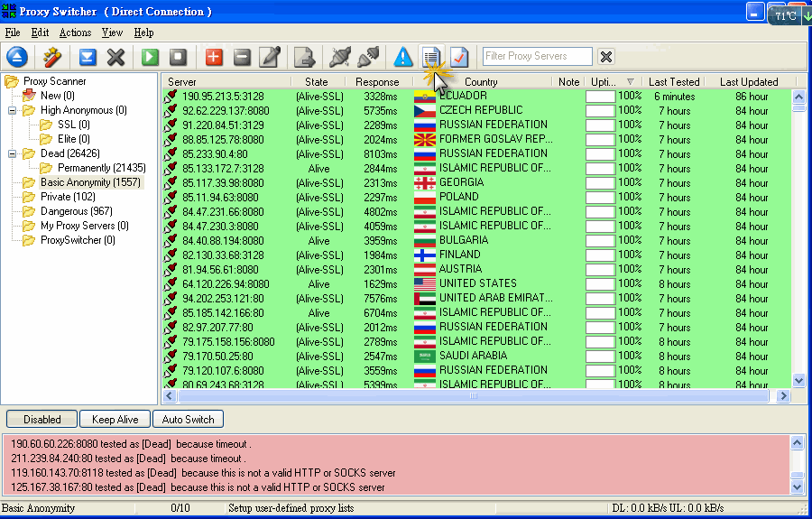Click the Filter Proxy Servers input field
The width and height of the screenshot is (812, 519).
(x=537, y=56)
